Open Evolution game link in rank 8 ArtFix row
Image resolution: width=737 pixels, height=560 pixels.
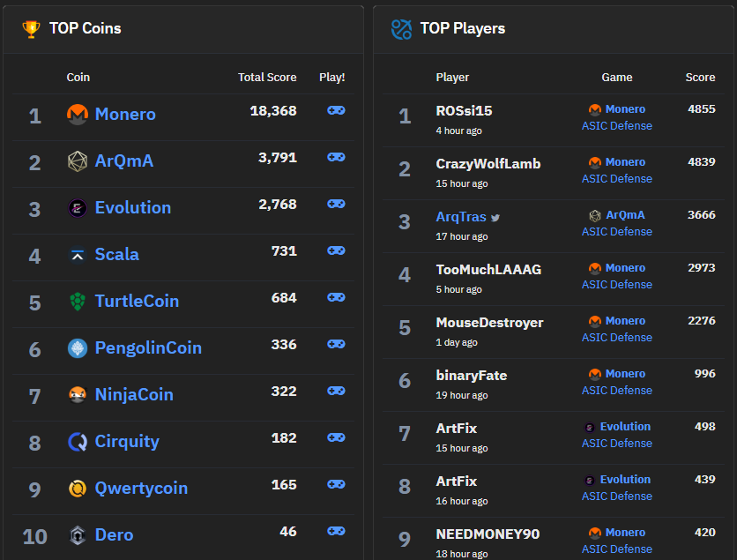[625, 480]
